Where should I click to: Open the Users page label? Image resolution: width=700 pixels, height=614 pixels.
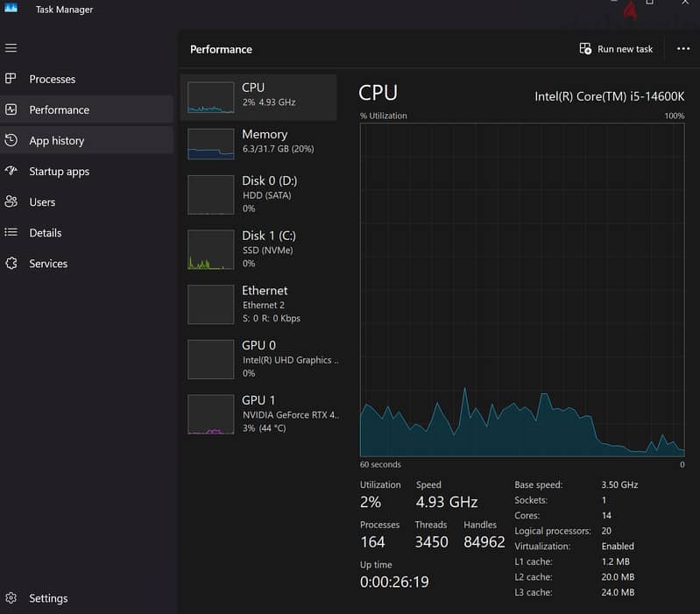coord(42,202)
